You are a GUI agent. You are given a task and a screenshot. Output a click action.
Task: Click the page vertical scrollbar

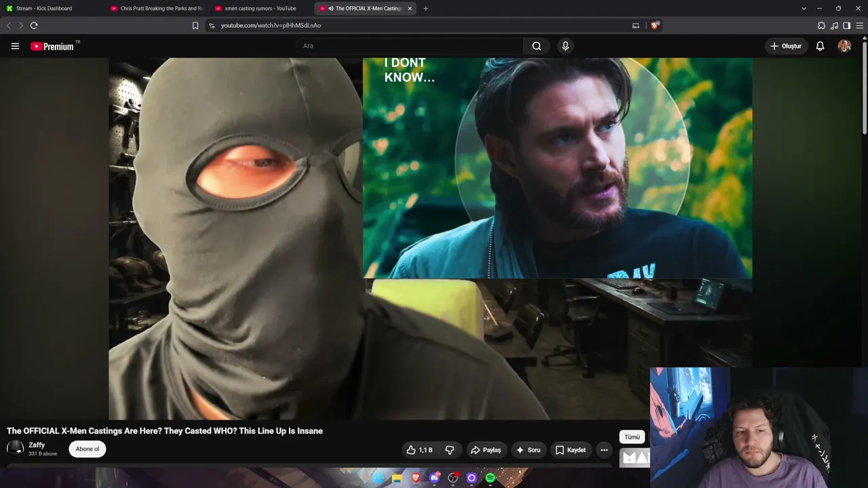pos(865,88)
